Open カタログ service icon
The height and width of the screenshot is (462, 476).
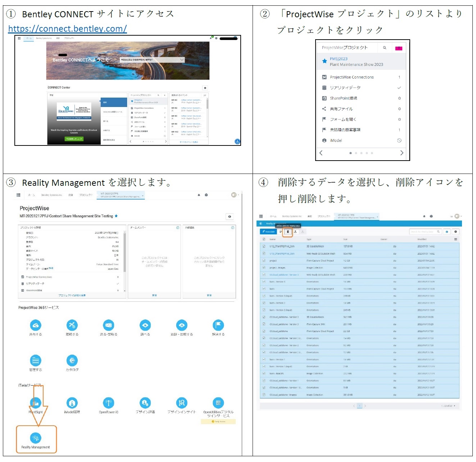(72, 360)
